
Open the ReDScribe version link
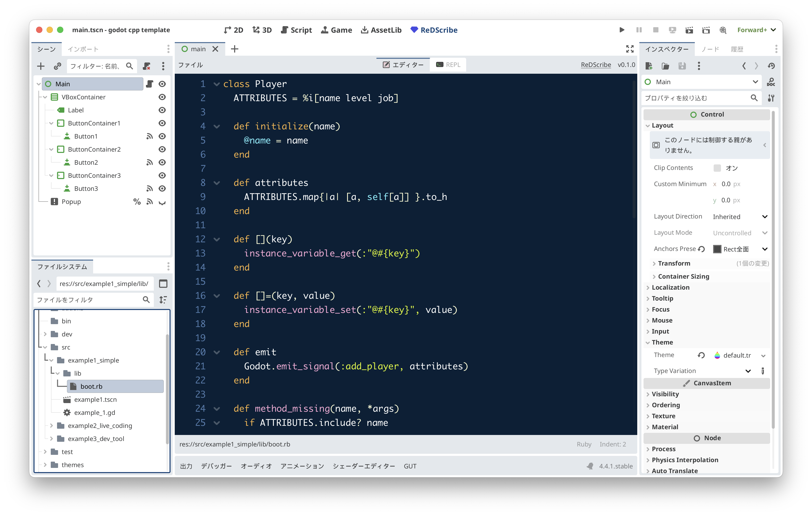click(595, 65)
